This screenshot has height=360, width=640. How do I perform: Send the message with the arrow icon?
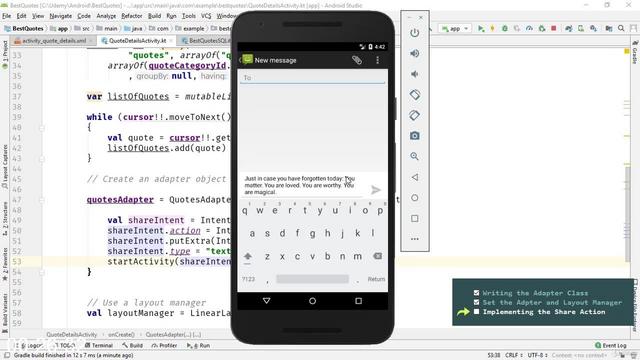[376, 190]
